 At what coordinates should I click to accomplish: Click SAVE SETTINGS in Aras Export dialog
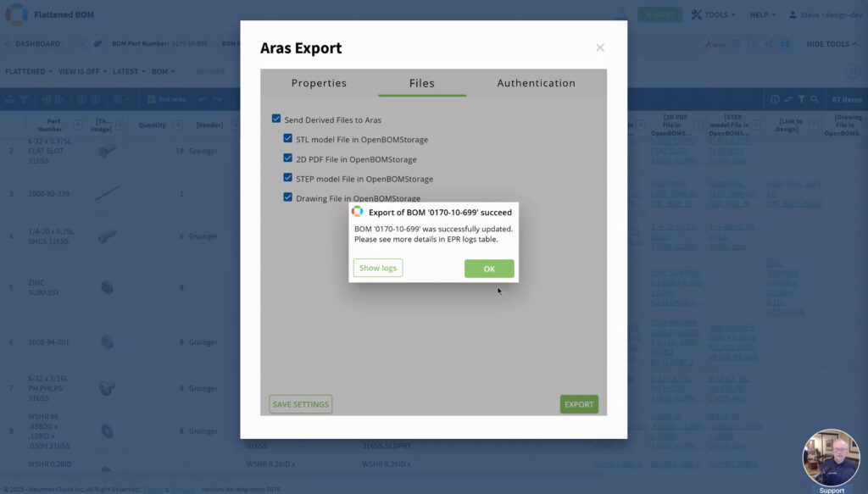301,404
